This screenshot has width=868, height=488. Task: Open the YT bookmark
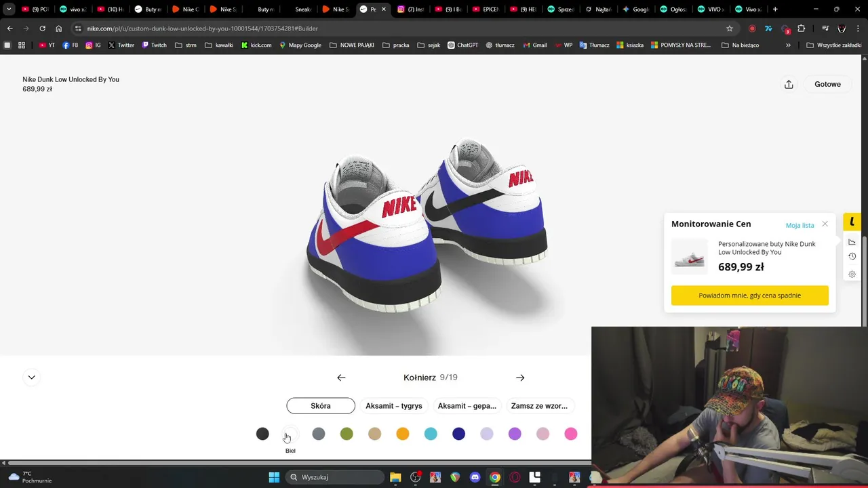(x=47, y=45)
